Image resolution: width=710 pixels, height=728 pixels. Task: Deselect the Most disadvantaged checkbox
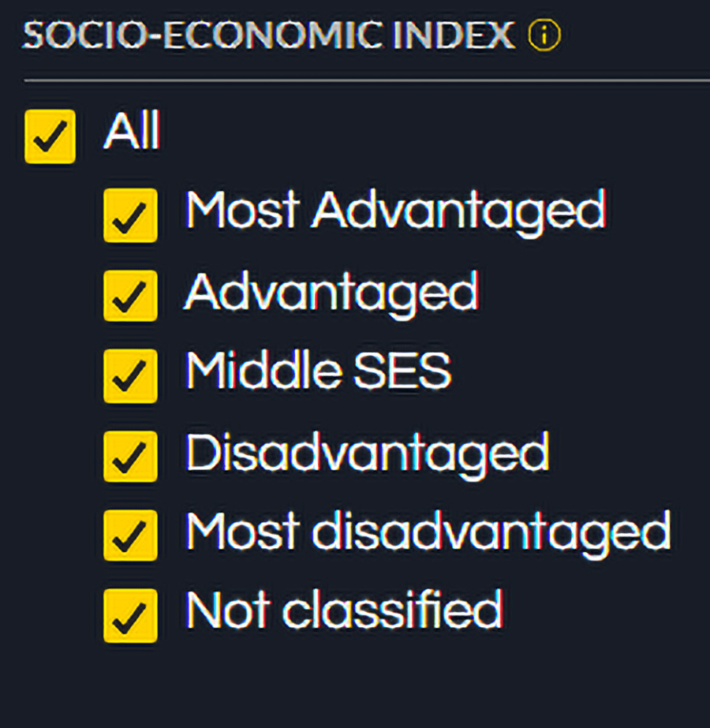(x=130, y=536)
